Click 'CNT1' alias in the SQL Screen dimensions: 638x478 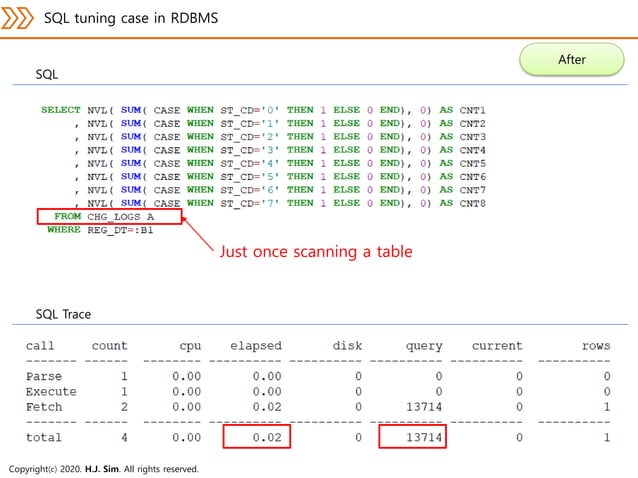point(472,110)
